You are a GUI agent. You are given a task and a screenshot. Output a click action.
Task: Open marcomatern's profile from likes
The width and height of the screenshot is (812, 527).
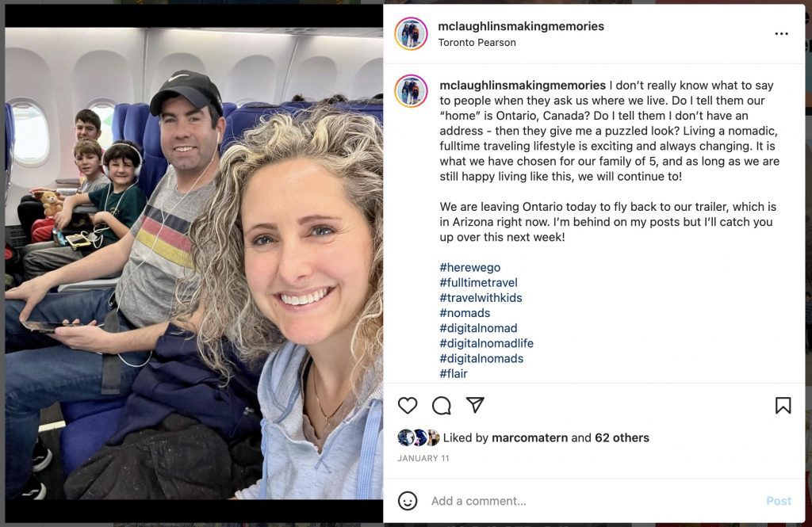[529, 438]
